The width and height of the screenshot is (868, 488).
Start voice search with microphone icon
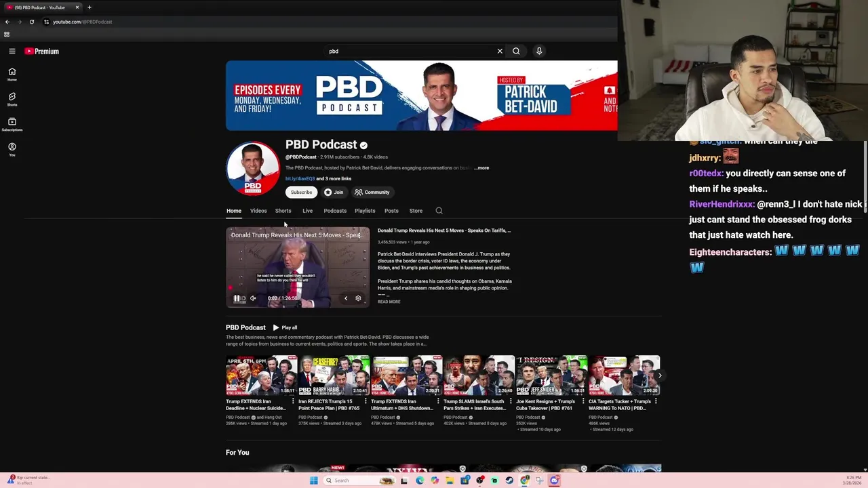tap(539, 51)
